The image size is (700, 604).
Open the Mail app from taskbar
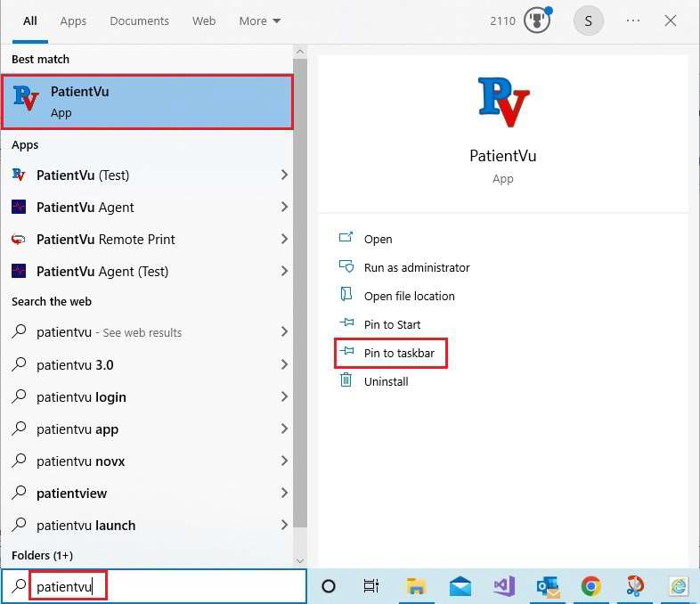pos(460,586)
